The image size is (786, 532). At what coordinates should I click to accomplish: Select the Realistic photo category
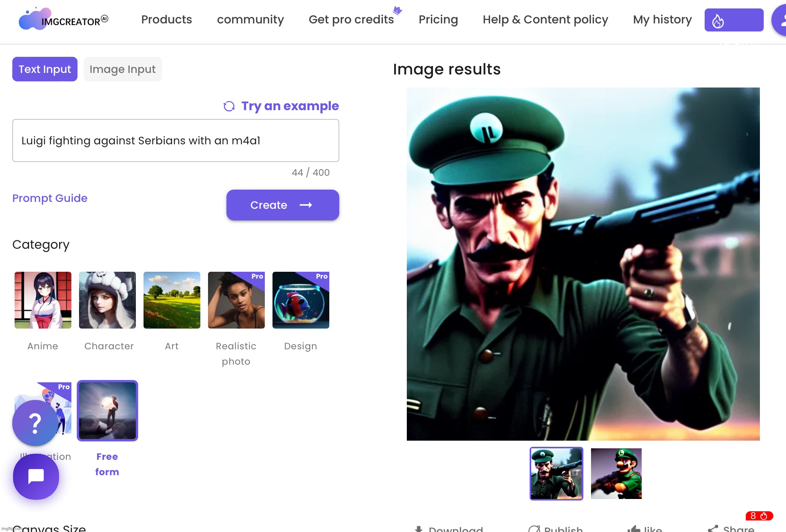236,300
